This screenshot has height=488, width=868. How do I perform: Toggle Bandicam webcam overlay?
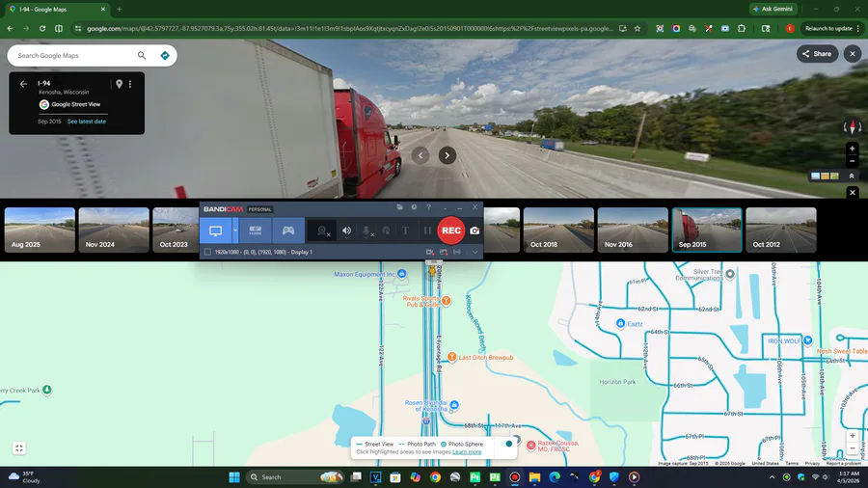click(322, 230)
